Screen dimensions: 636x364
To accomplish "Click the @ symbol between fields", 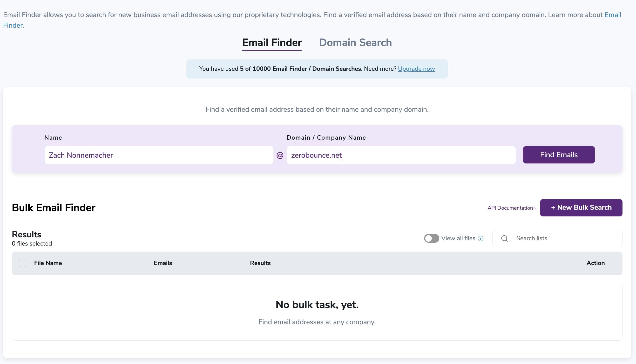I will click(280, 155).
